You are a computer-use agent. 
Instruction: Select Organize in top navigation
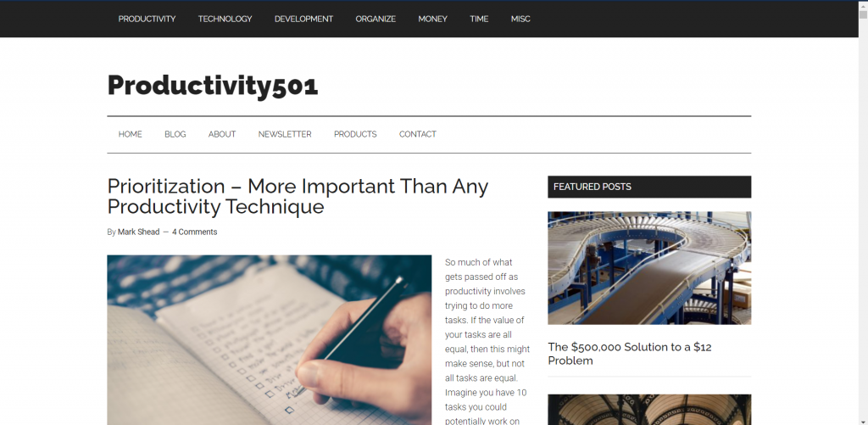[376, 19]
